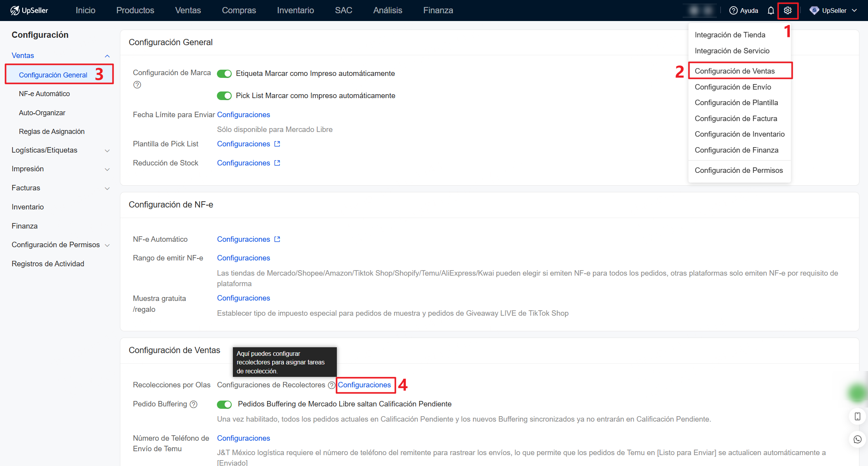Open the Inventario top menu
The height and width of the screenshot is (466, 868).
pos(295,11)
